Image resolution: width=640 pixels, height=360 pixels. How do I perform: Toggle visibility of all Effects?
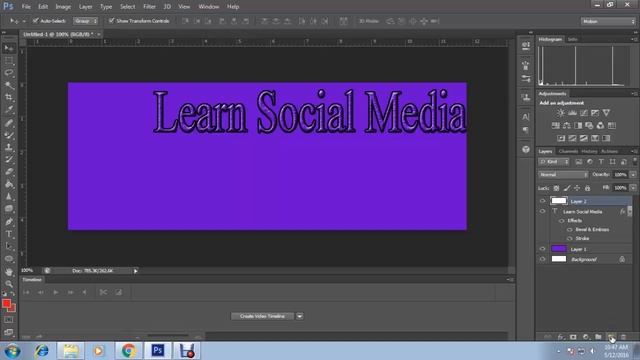[x=562, y=220]
